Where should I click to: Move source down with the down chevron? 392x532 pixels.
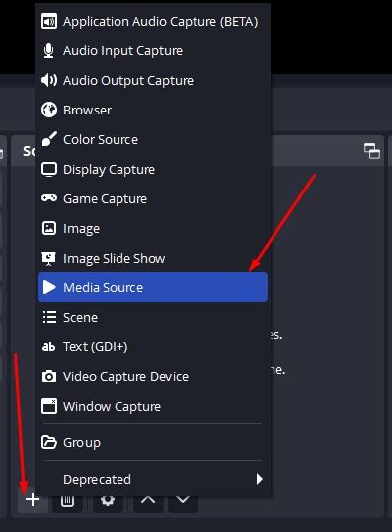[x=183, y=501]
